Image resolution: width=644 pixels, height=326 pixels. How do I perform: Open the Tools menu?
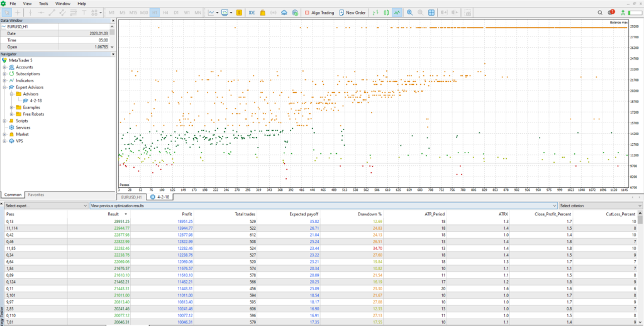pyautogui.click(x=43, y=4)
